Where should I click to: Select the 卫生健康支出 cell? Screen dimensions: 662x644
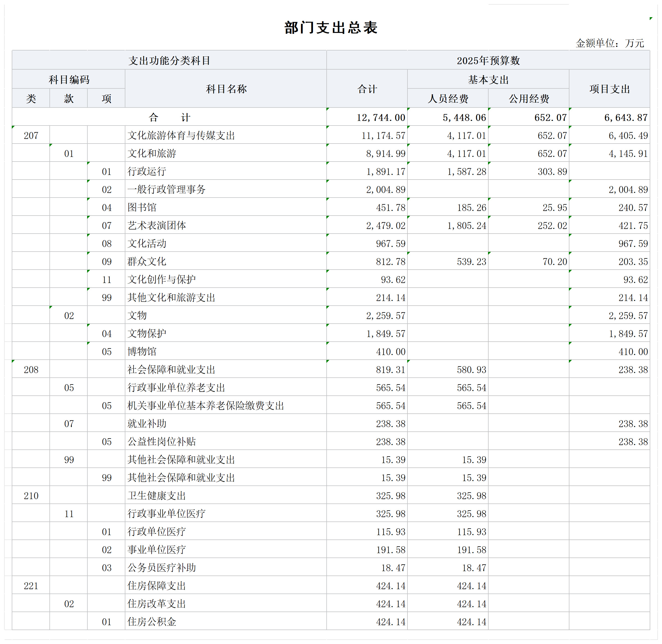click(156, 496)
